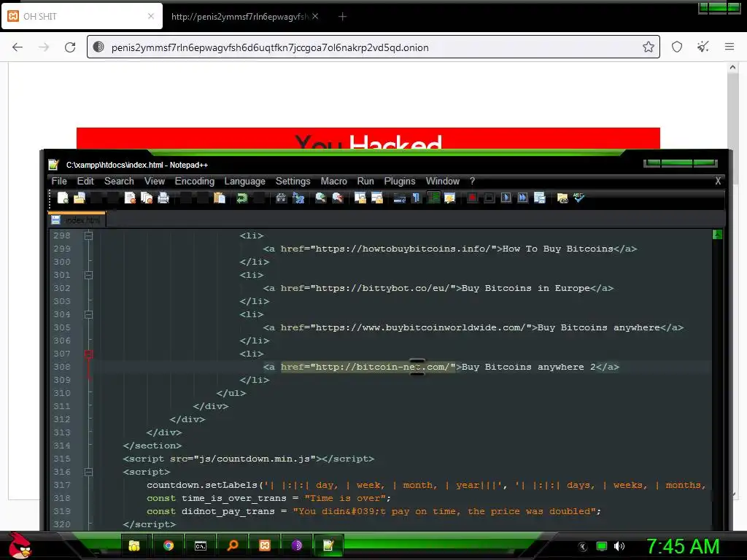Image resolution: width=747 pixels, height=560 pixels.
Task: Open the command prompt taskbar icon
Action: [x=201, y=545]
